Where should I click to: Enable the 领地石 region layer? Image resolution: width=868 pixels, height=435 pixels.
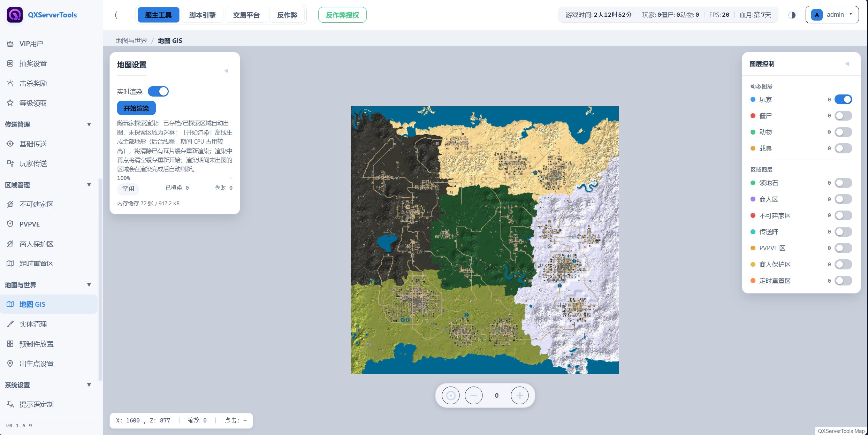843,183
